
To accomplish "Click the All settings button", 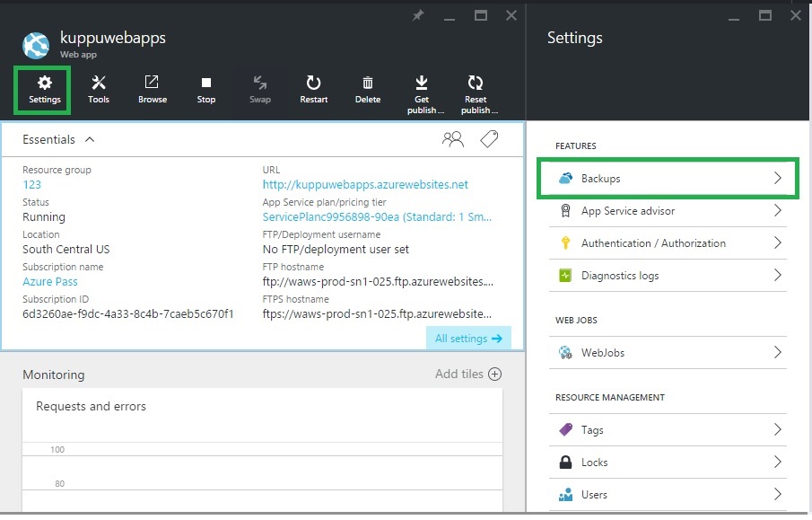I will point(467,339).
